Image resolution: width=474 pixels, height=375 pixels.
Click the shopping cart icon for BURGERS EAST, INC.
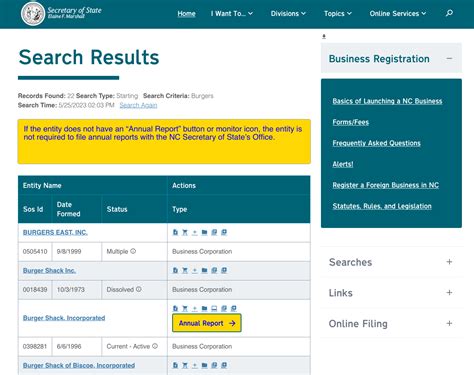point(185,232)
